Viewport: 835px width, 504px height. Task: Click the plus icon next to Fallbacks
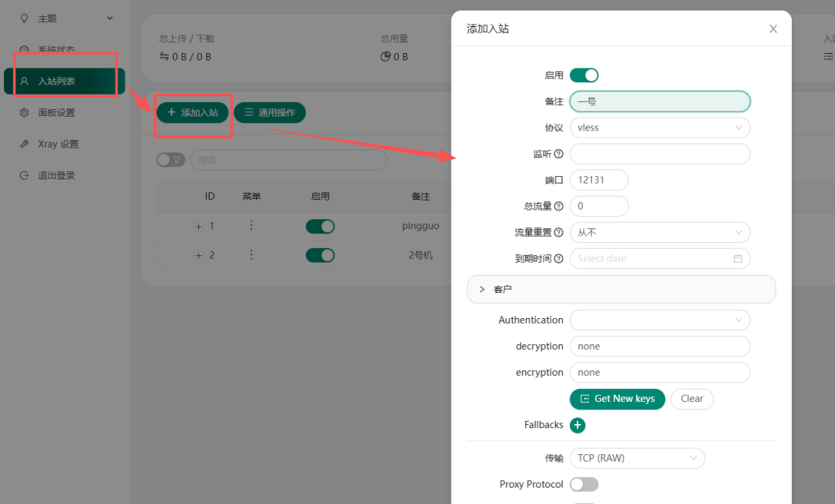tap(577, 425)
